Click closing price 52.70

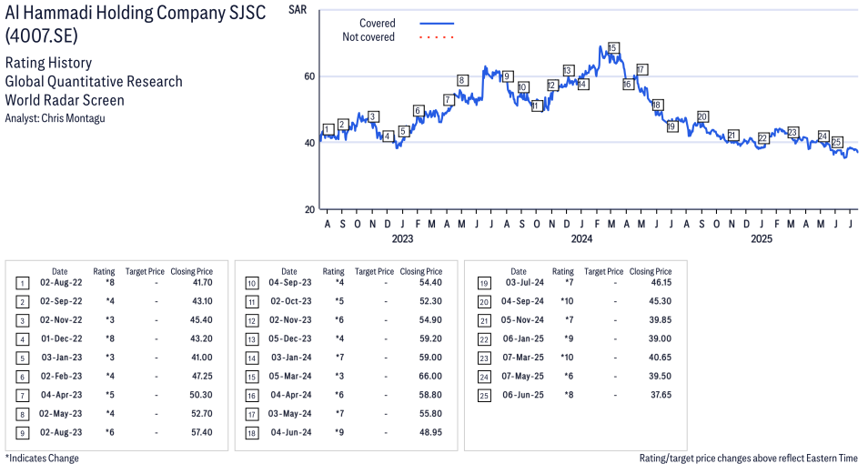(x=201, y=414)
